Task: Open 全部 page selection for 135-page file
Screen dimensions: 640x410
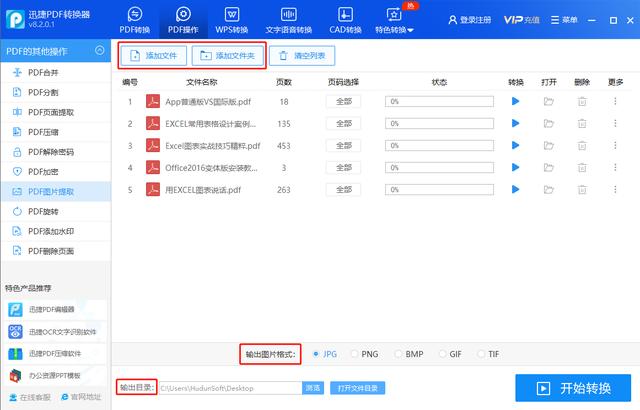Action: [343, 124]
